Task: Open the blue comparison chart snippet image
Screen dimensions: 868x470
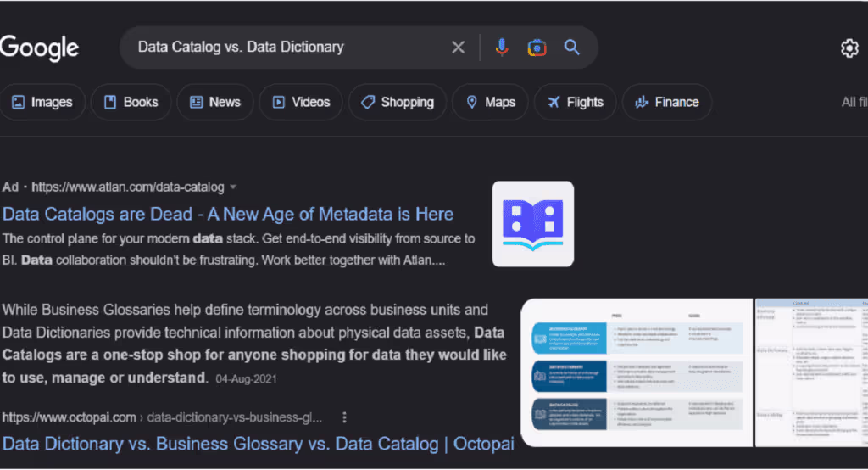Action: pyautogui.click(x=637, y=372)
